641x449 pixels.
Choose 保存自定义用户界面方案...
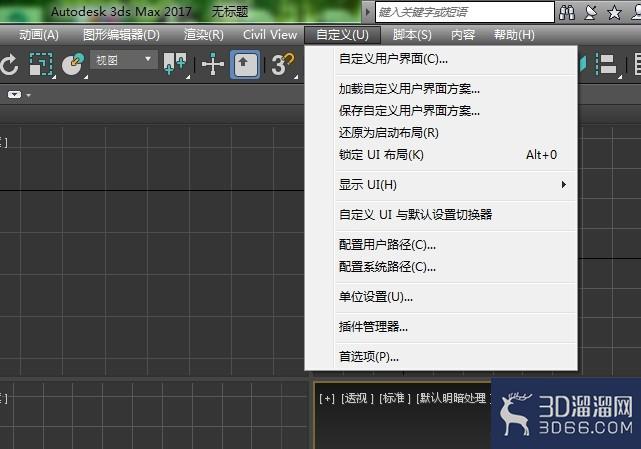[441, 111]
